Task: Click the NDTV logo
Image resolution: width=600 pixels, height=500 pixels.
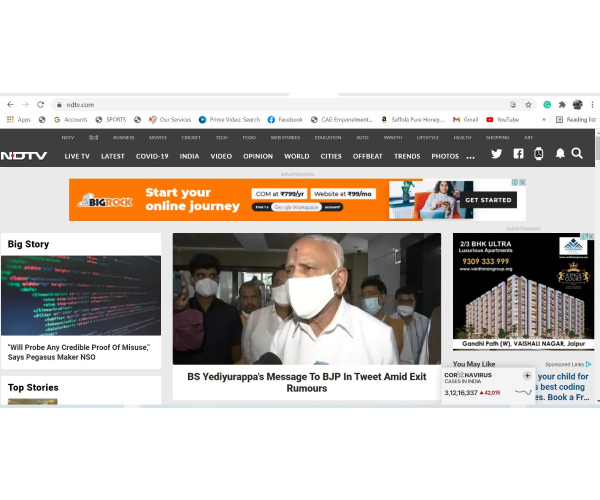Action: 23,156
